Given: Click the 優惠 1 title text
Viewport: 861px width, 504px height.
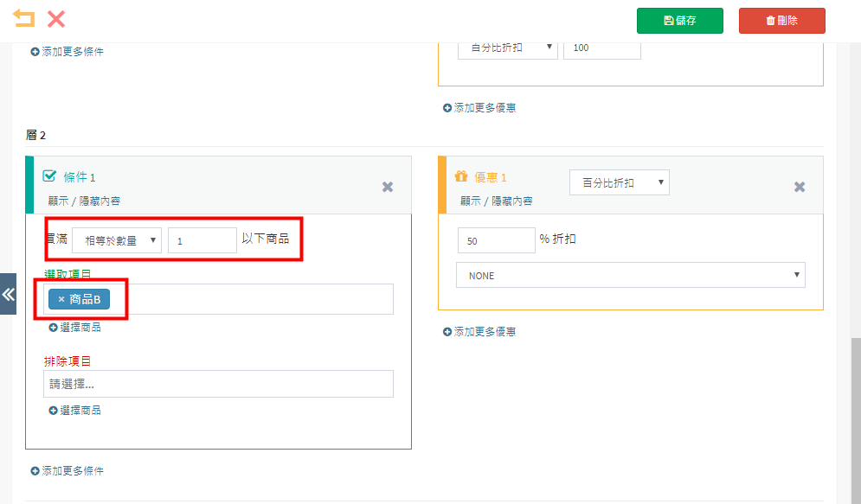Looking at the screenshot, I should 491,177.
